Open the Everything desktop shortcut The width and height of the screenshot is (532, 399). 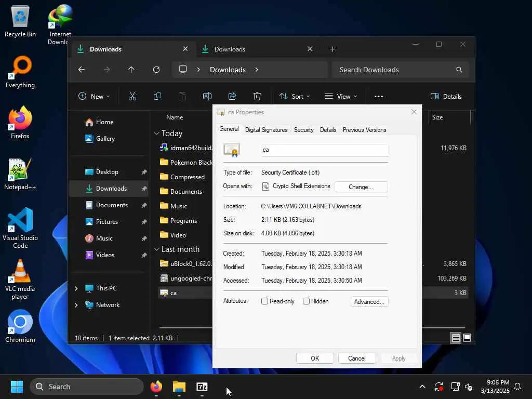point(20,72)
